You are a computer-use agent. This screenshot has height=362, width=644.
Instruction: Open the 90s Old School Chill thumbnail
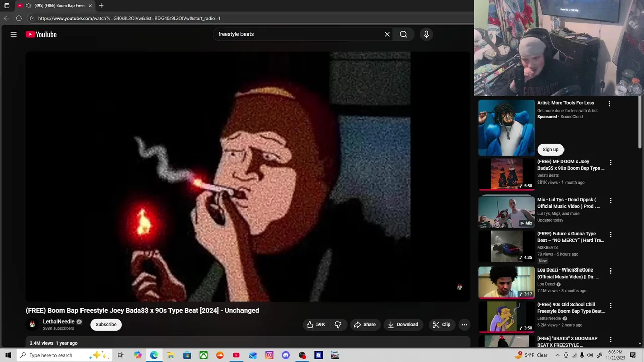(507, 317)
